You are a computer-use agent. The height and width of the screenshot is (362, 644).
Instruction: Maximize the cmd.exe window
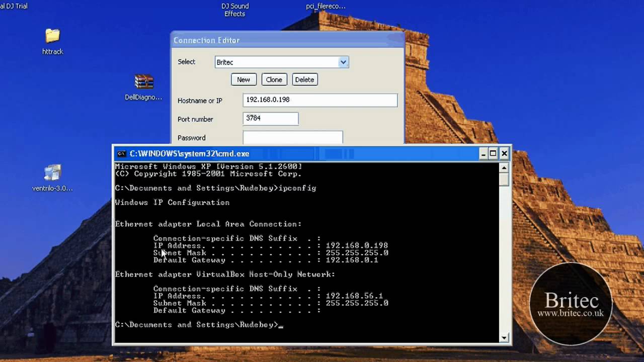494,153
